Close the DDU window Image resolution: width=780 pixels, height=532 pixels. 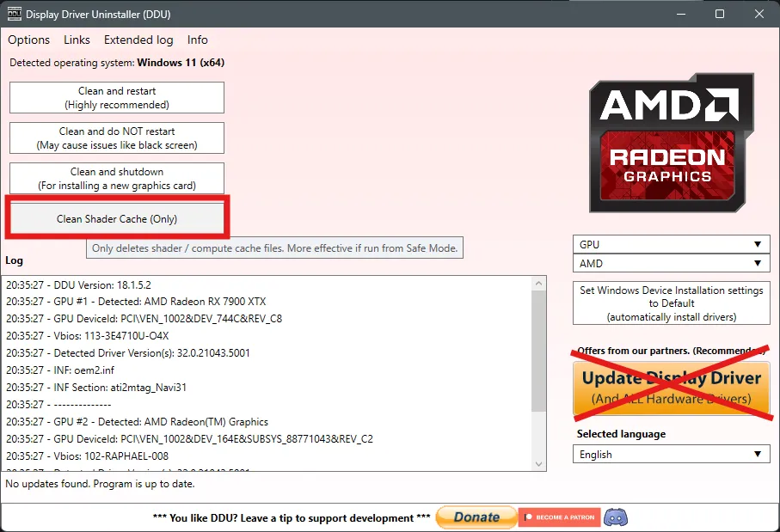click(759, 14)
